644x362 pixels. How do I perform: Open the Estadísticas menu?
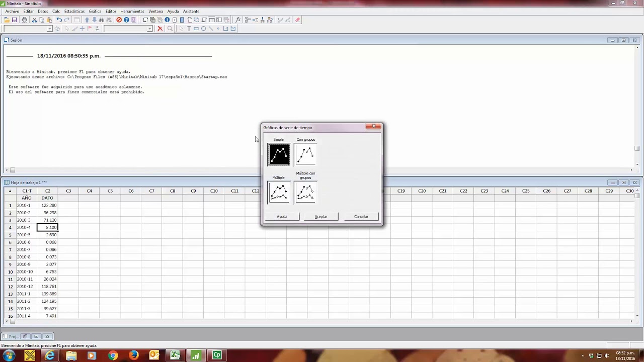tap(74, 11)
